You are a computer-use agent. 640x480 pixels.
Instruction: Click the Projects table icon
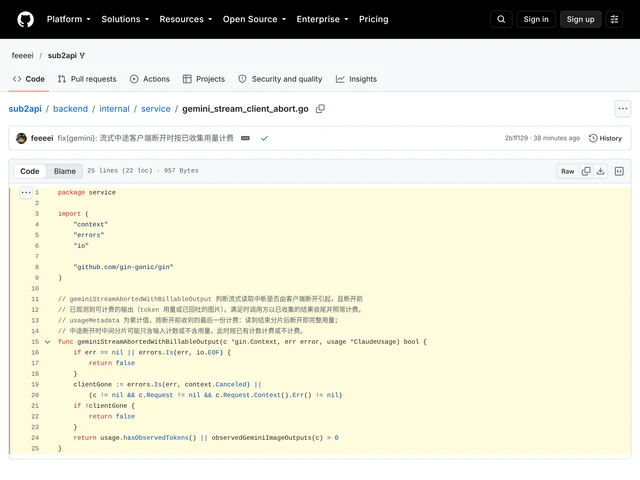(187, 79)
